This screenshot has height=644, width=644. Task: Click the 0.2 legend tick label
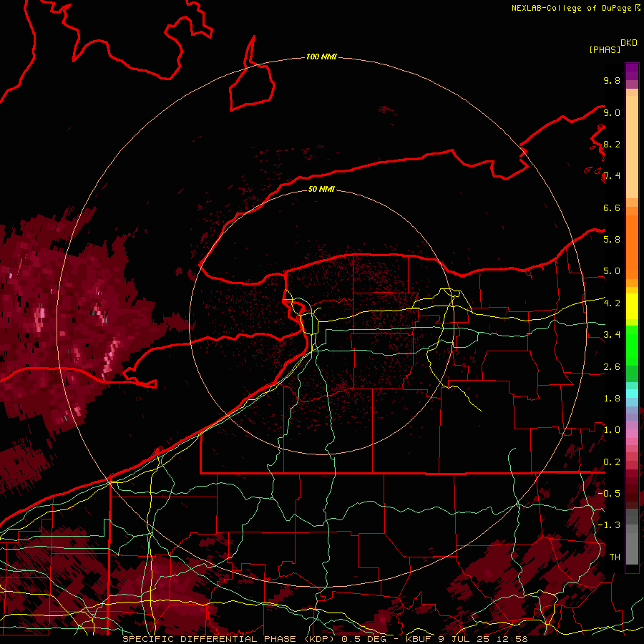612,462
